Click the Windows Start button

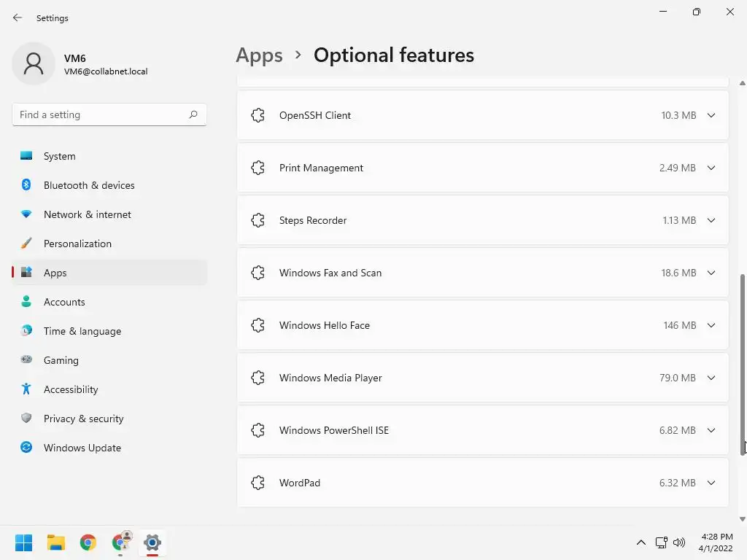pos(24,542)
